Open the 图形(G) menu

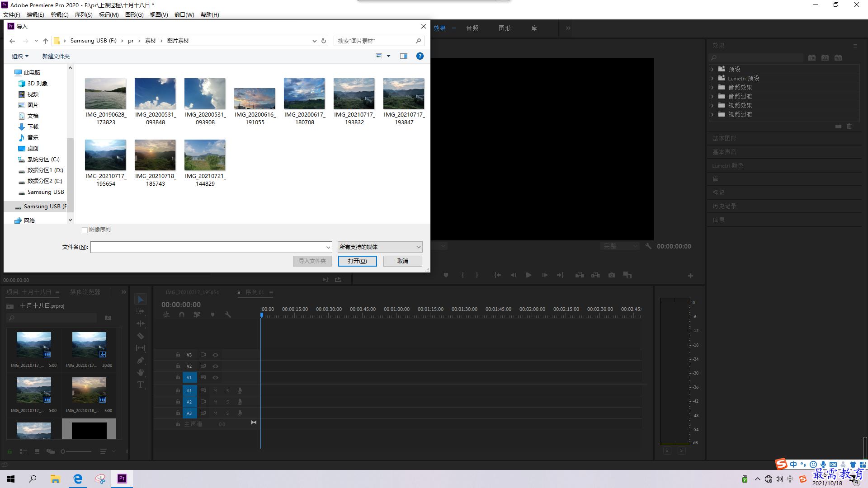coord(134,15)
